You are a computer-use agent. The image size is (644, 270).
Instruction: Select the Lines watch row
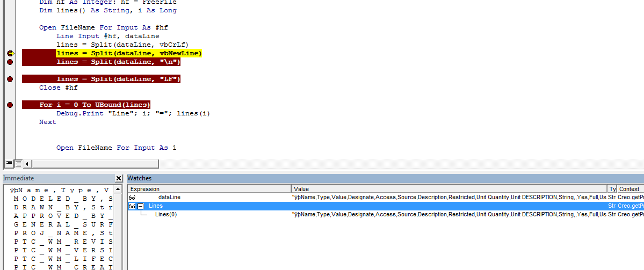coord(386,206)
